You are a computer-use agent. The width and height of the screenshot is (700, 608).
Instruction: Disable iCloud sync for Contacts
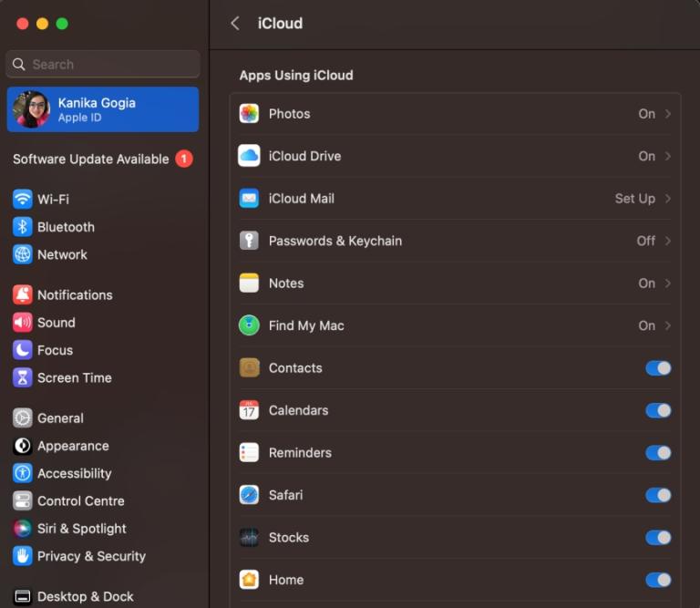pos(658,368)
